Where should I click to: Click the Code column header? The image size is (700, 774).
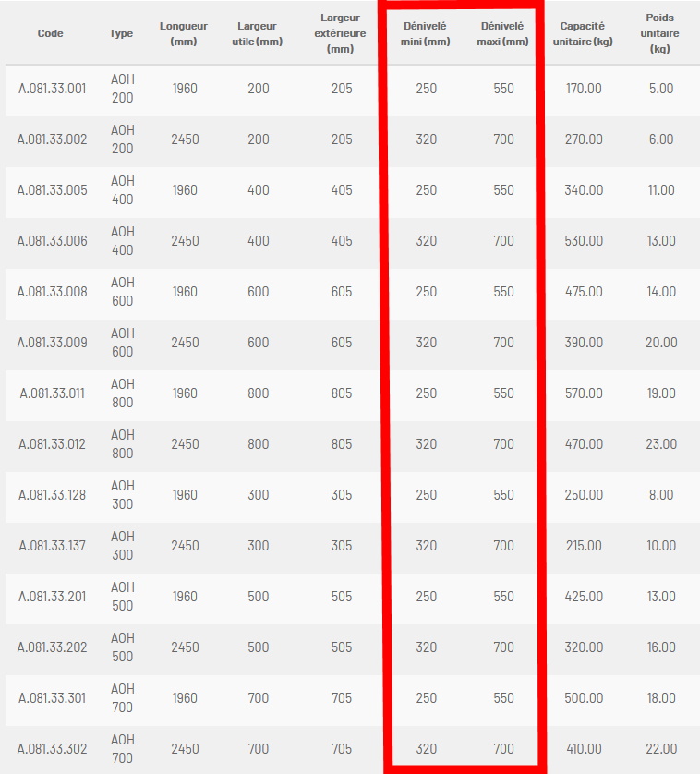51,33
